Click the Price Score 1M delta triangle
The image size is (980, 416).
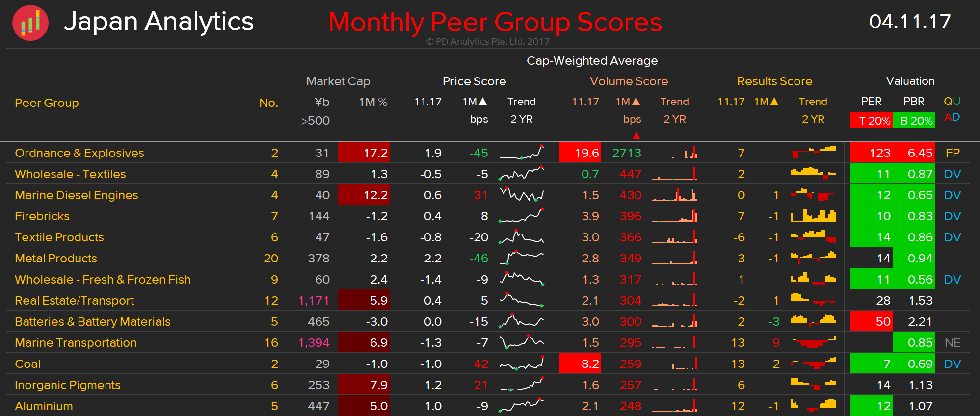click(482, 102)
